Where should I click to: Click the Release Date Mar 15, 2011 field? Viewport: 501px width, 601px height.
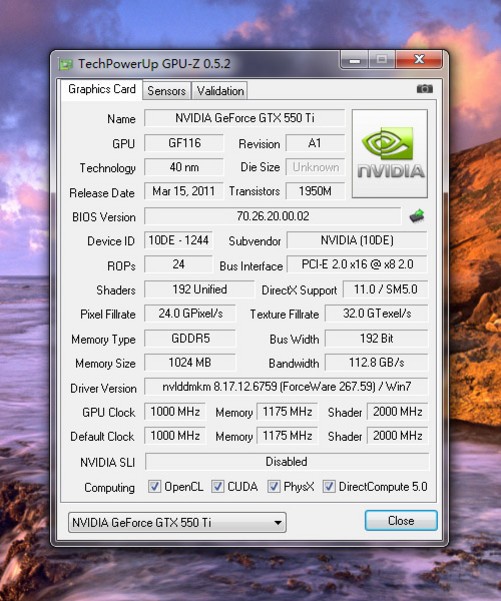[x=184, y=191]
